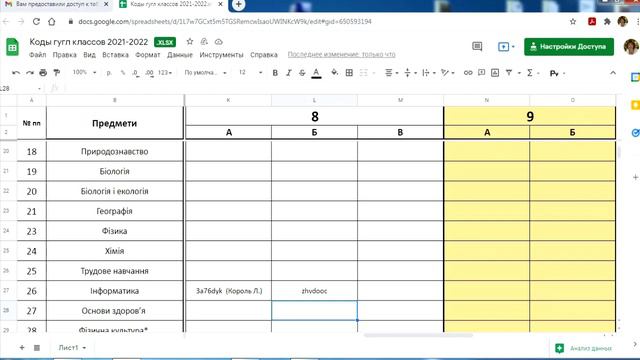Open the borders tool
Viewport: 640px width, 360px height.
(x=349, y=73)
